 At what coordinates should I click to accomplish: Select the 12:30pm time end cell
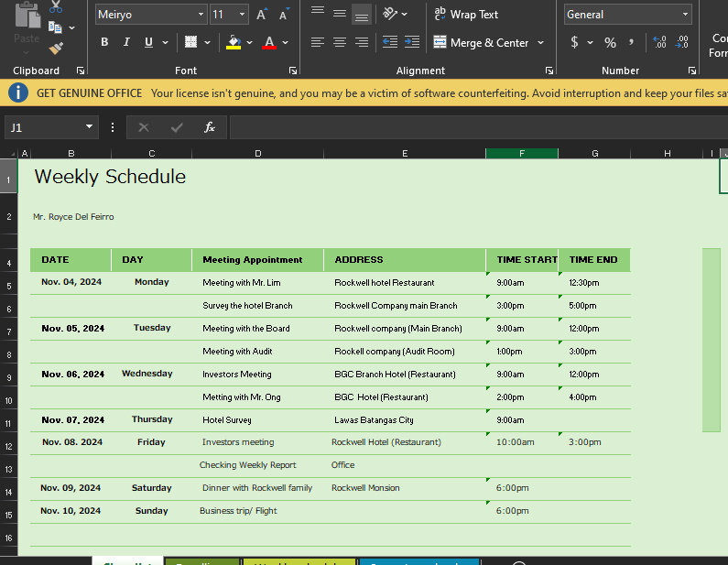(594, 283)
